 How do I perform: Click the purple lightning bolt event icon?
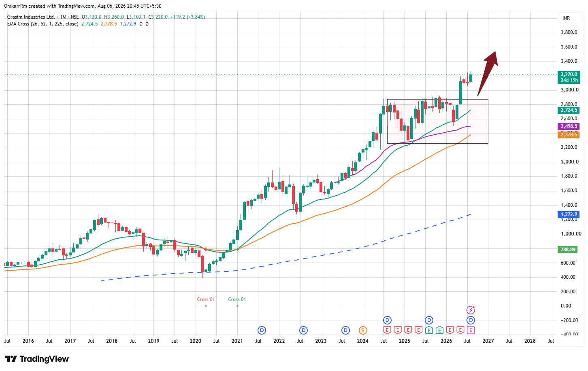(471, 310)
